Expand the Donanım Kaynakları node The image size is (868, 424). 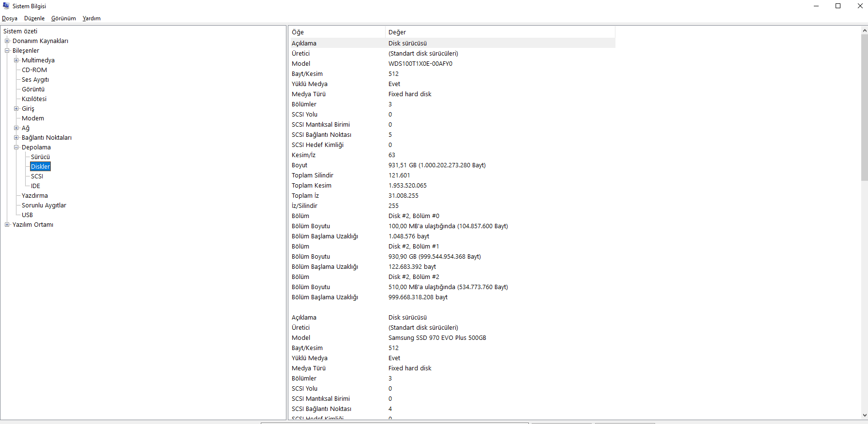7,41
